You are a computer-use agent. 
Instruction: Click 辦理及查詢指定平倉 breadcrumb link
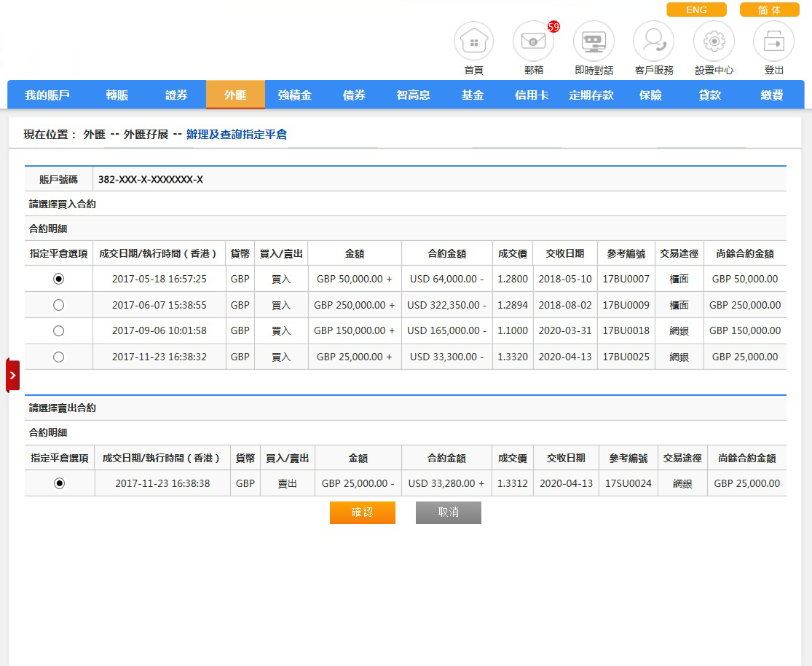coord(237,135)
